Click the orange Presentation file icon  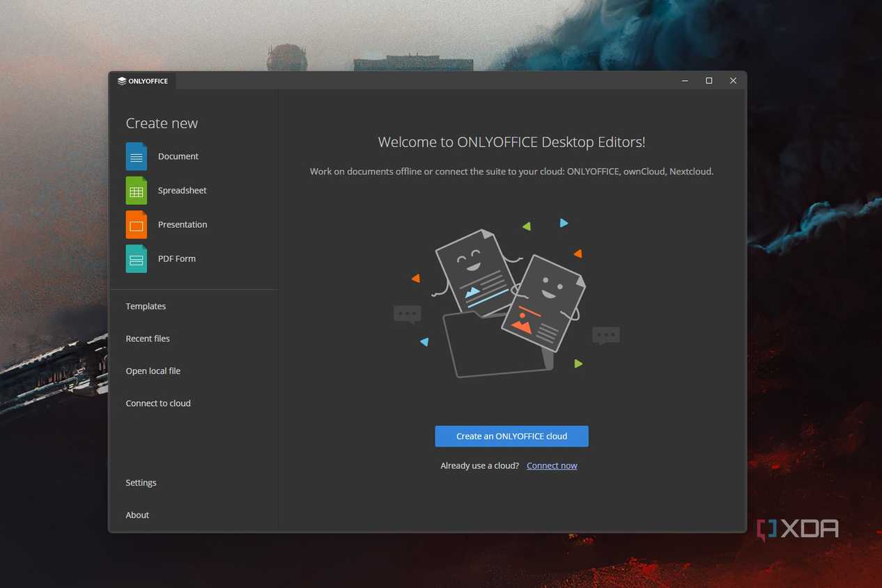tap(137, 225)
